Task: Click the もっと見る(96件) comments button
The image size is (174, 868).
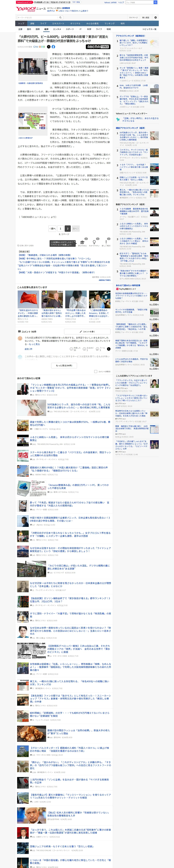Action: pyautogui.click(x=64, y=365)
